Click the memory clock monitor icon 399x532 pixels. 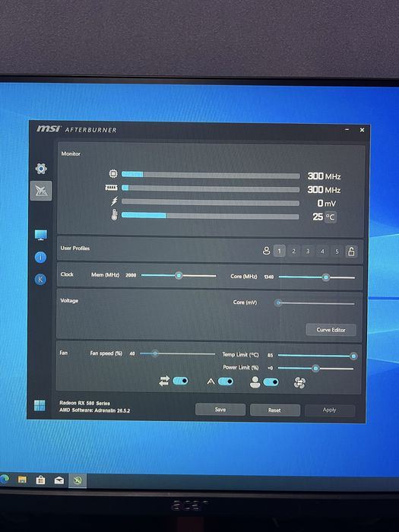tap(111, 187)
